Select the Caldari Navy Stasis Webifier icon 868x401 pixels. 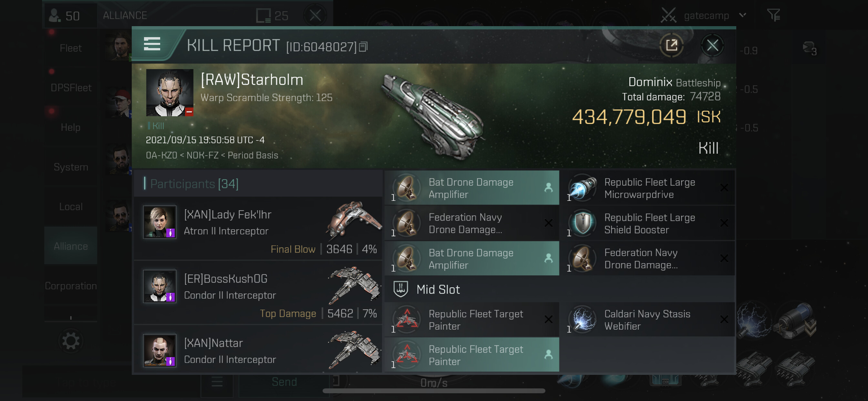coord(582,319)
